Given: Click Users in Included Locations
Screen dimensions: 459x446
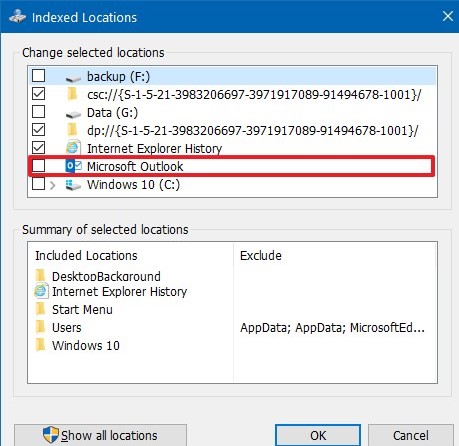Looking at the screenshot, I should 67,328.
